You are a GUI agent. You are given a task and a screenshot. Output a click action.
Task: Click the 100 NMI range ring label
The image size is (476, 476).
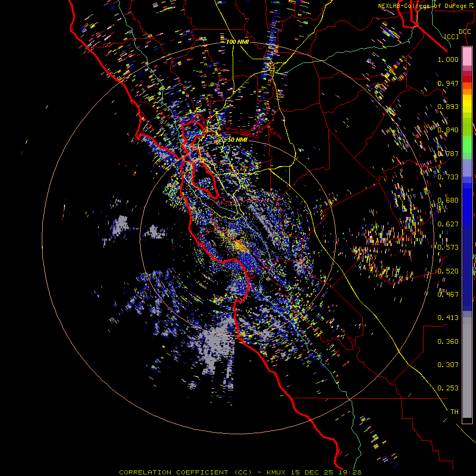coord(237,42)
